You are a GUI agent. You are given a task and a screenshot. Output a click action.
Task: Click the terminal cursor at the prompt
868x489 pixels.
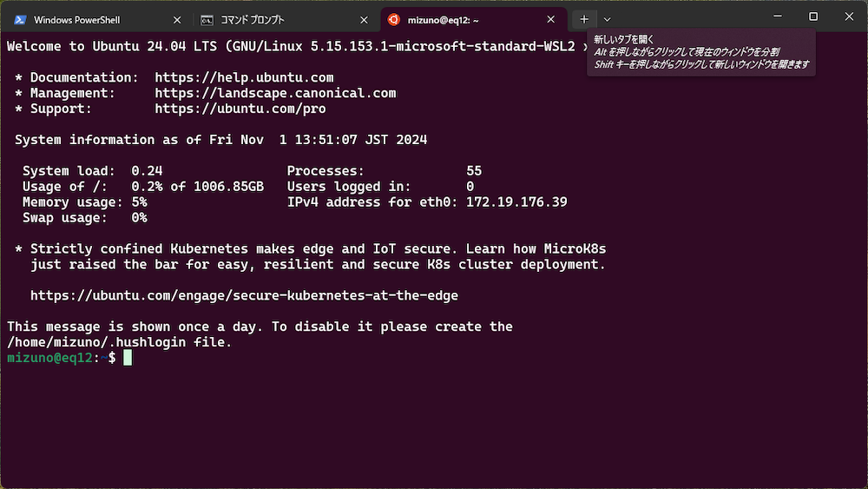point(128,358)
